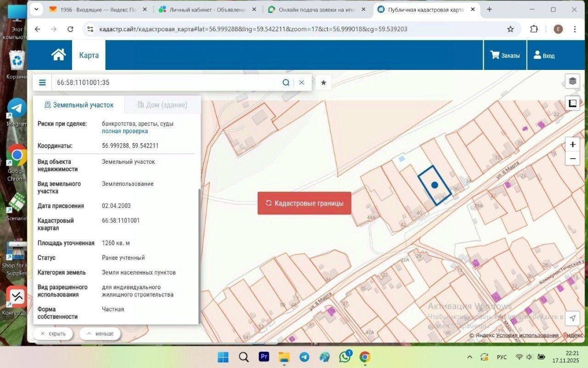Open the Заказы cart in the header

tap(505, 56)
